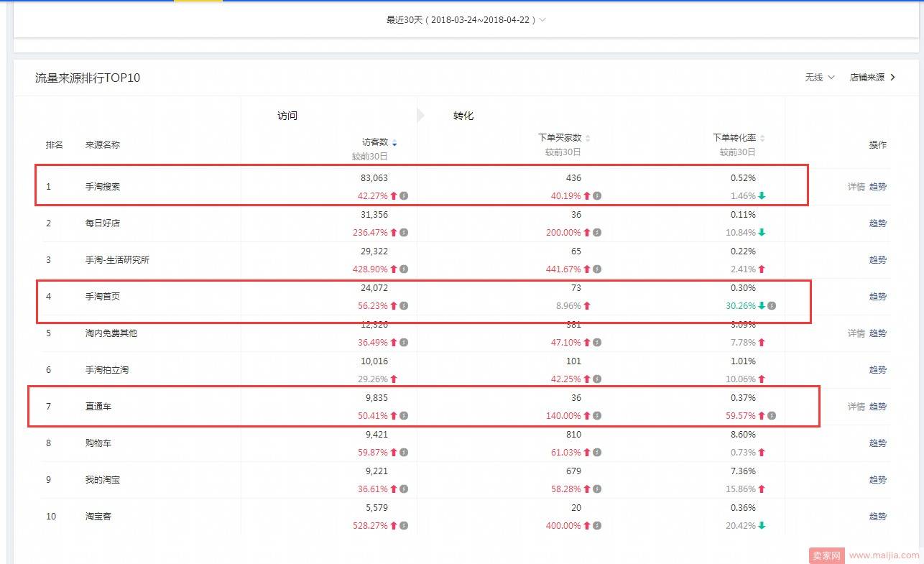
Task: Click info icon beside 428.90% for 手淘-生活研究所
Action: 405,269
